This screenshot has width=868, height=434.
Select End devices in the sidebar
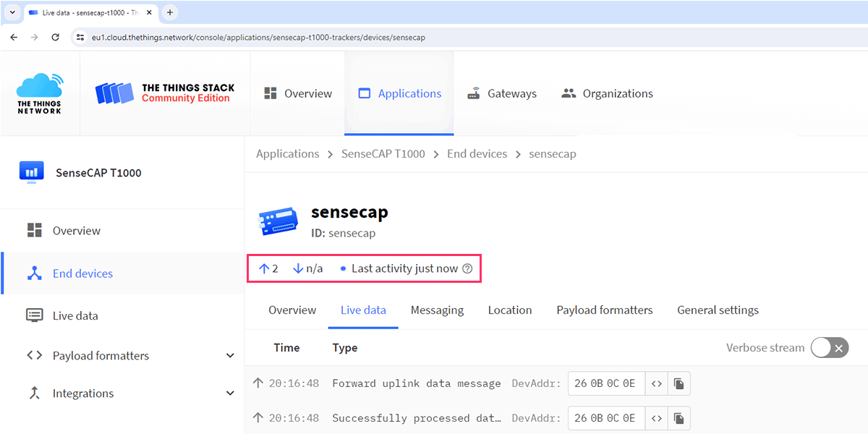[123, 273]
